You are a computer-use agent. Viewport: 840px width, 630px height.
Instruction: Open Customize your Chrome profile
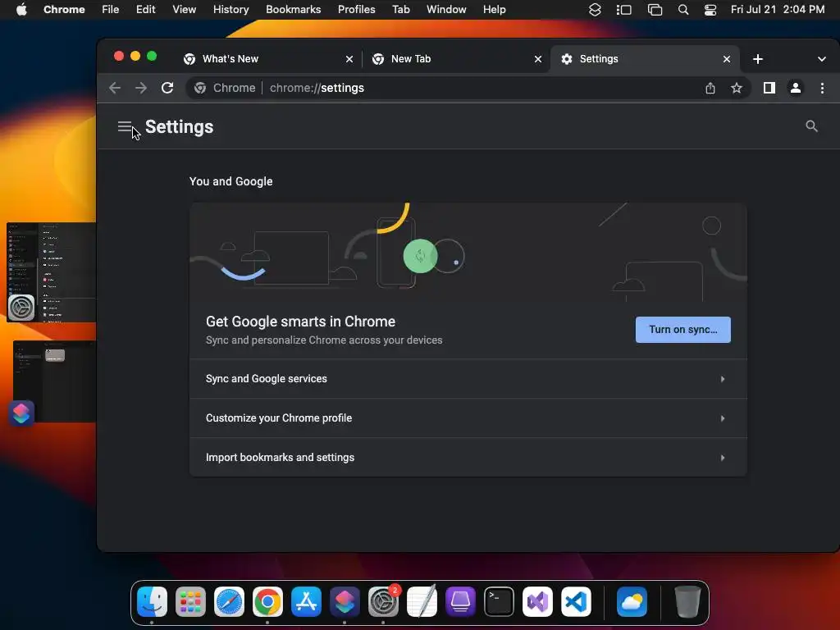tap(468, 418)
